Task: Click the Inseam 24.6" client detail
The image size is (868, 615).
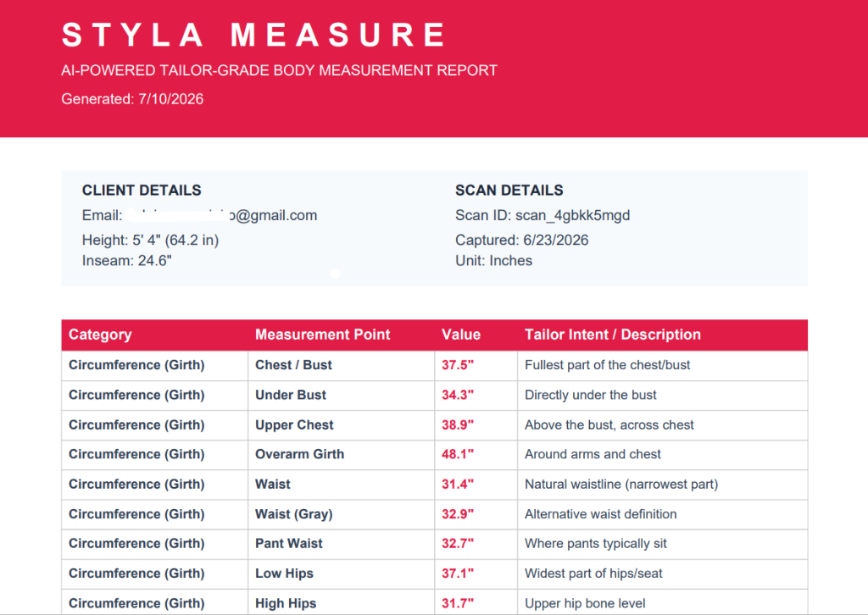Action: pyautogui.click(x=127, y=261)
